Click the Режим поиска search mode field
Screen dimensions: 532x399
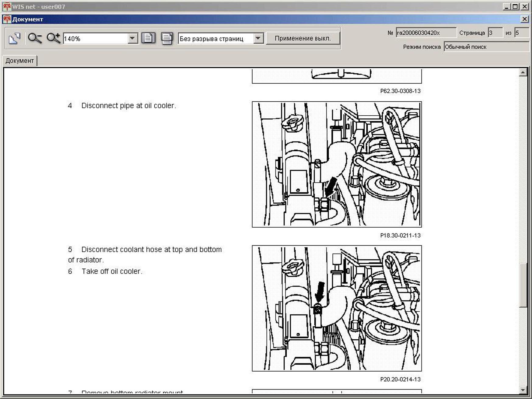tap(486, 47)
